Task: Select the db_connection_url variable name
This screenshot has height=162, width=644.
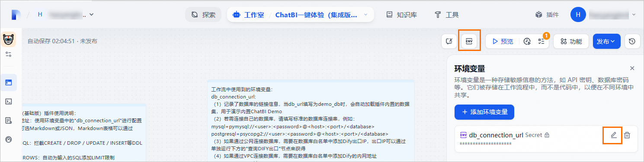Action: point(496,135)
